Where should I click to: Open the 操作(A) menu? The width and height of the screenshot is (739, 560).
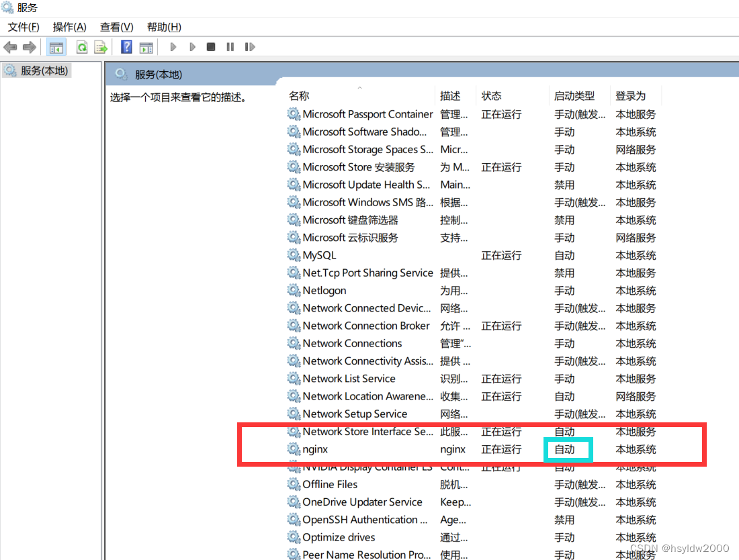click(x=69, y=27)
